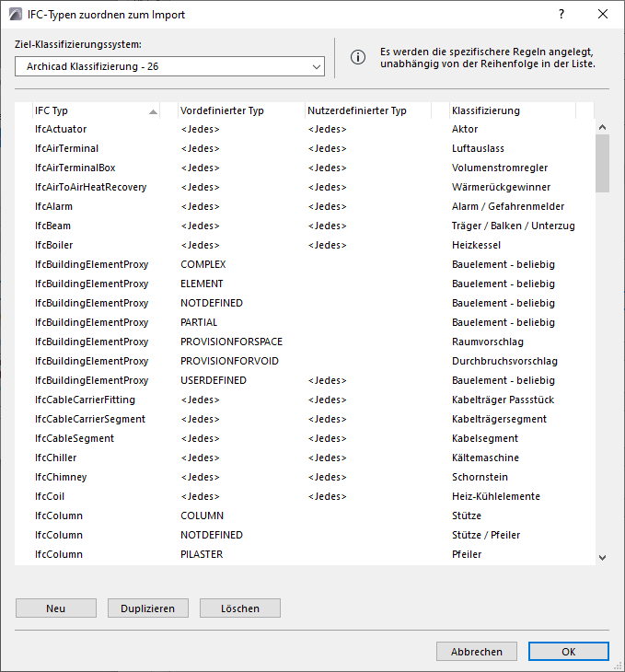Click the USERDEFINED predefined type cell
Viewport: 625px width, 672px height.
214,380
